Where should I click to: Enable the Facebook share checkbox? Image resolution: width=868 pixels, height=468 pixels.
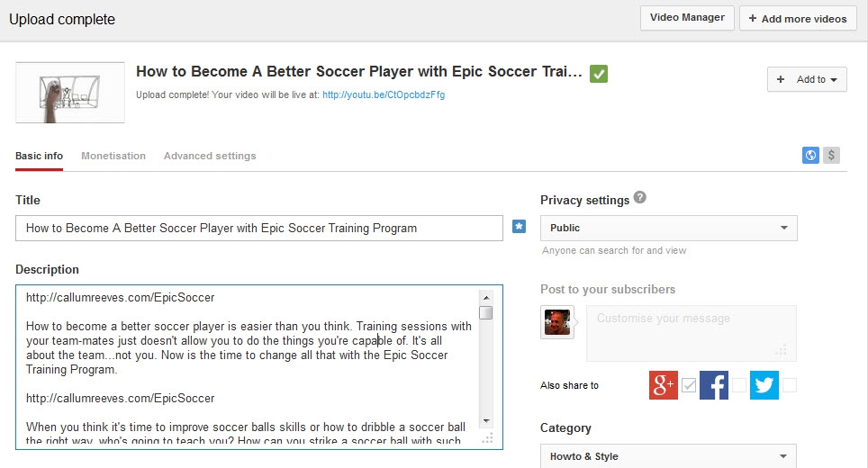click(739, 385)
